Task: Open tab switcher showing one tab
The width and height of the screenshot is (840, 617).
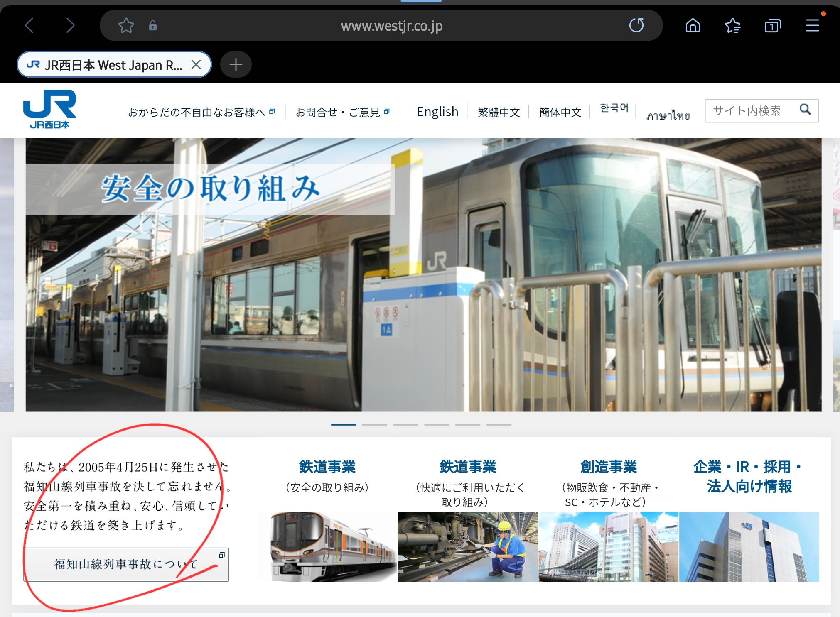Action: click(x=772, y=26)
